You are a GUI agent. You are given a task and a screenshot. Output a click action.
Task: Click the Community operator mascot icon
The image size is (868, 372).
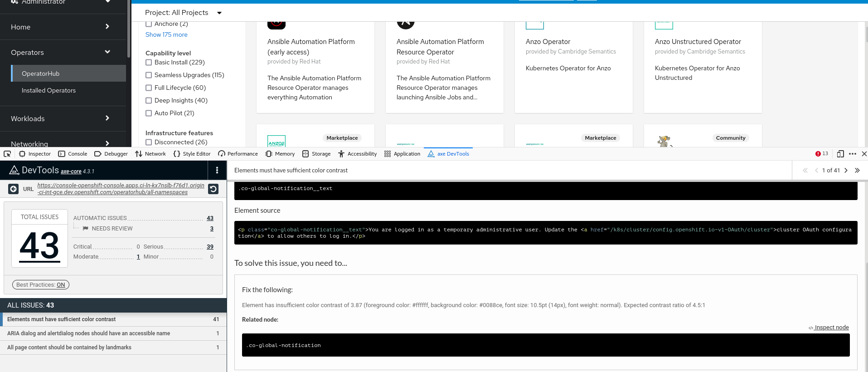tap(664, 141)
